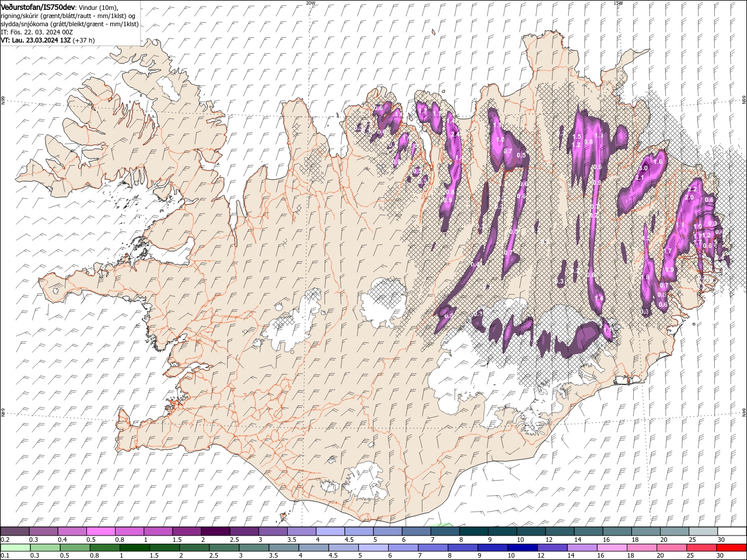Click the 2.0 precipitation value on the map
Image resolution: width=747 pixels, height=560 pixels.
[x=689, y=198]
